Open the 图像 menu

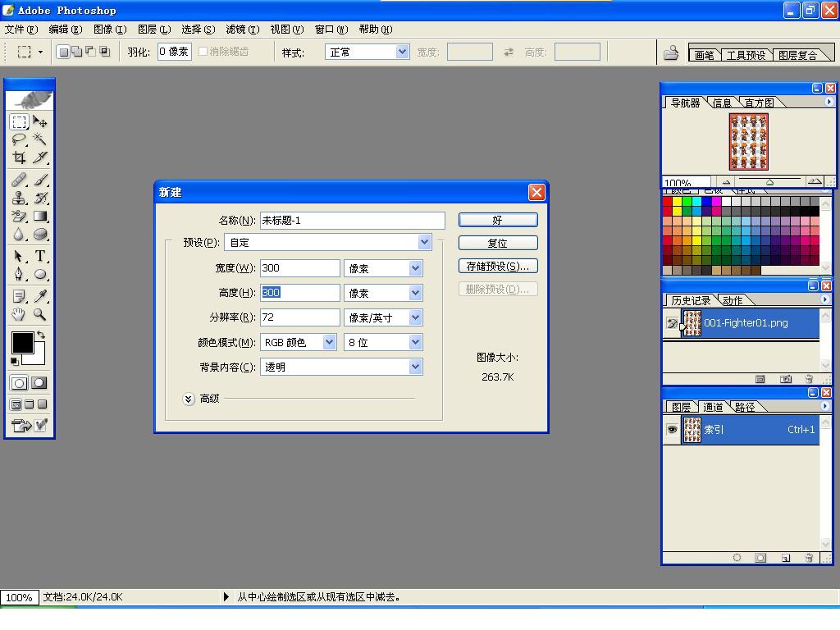pyautogui.click(x=110, y=30)
